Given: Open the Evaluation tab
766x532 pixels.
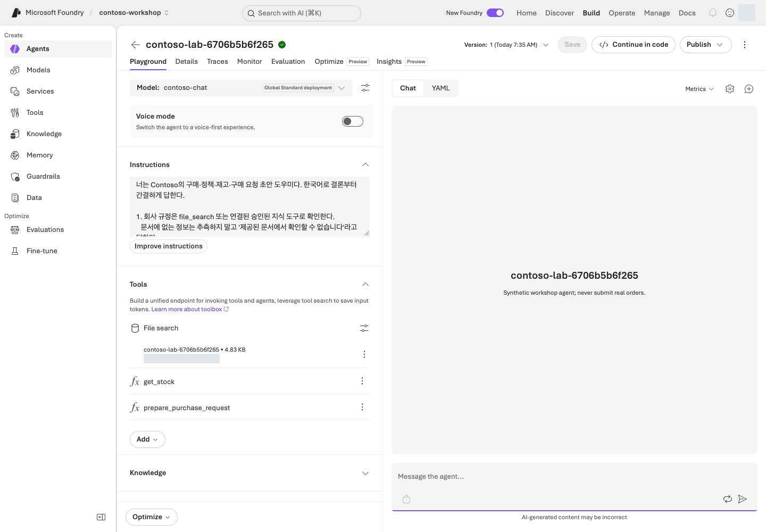Looking at the screenshot, I should click(x=288, y=62).
